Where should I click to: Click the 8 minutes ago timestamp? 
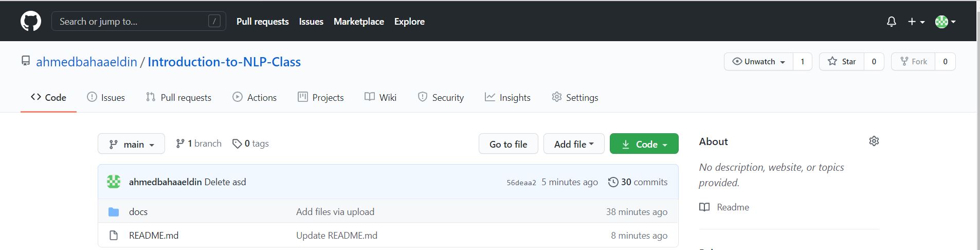pyautogui.click(x=639, y=236)
